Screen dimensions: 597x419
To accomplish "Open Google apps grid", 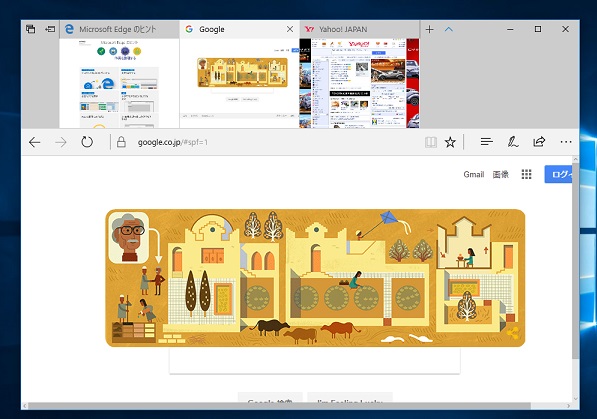I will click(526, 174).
